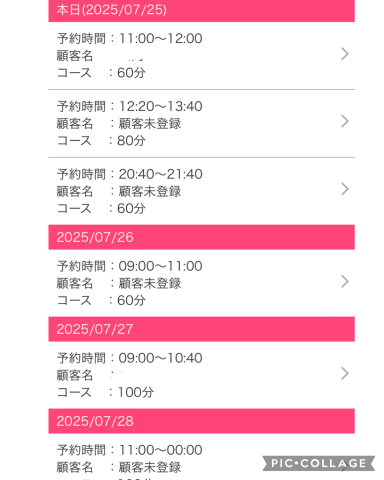The image size is (384, 480).
Task: Select the 本日(2025/07/25) date header
Action: (201, 10)
